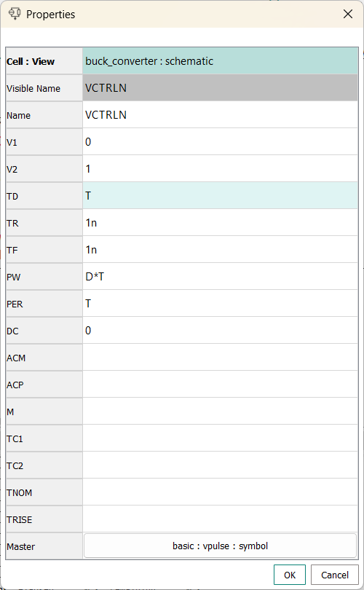
Task: Click the Cancel button
Action: tap(335, 575)
